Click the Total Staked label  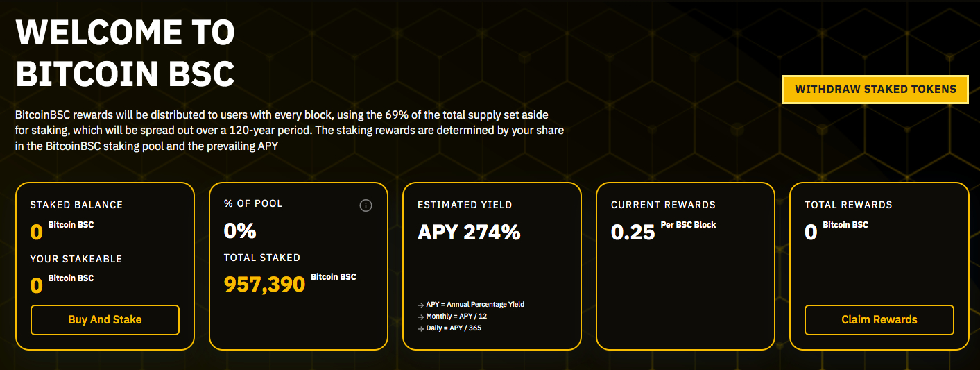pyautogui.click(x=262, y=258)
